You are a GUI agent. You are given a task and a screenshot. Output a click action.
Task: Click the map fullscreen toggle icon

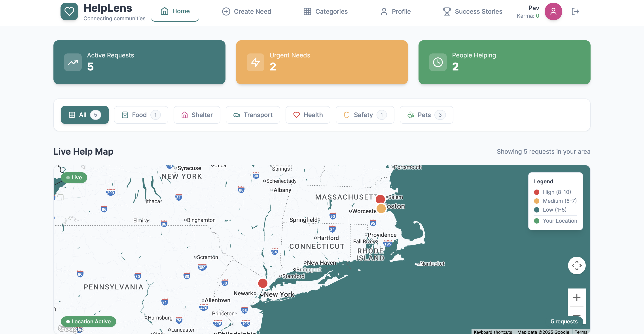576,266
